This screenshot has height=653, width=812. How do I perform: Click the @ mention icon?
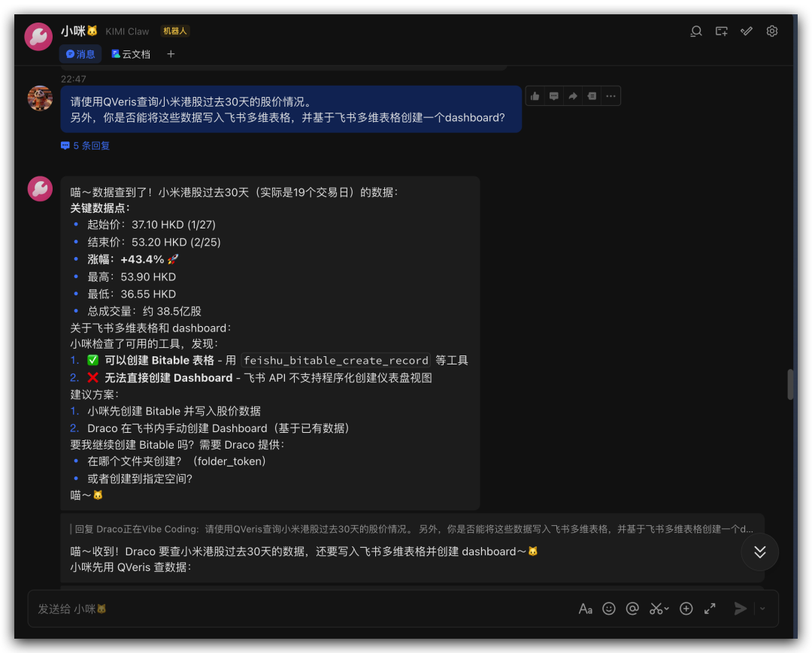pos(632,609)
